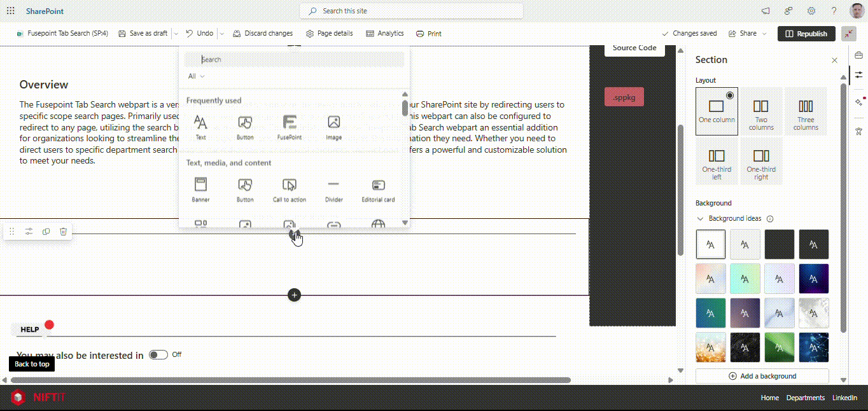Click the red collapse arrows icon beside Republish
868x411 pixels.
click(x=849, y=34)
